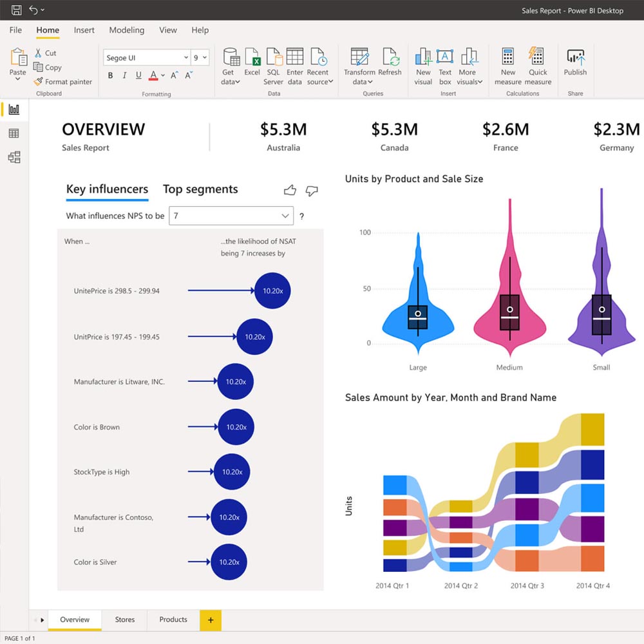Click the page navigation arrow

pyautogui.click(x=43, y=620)
